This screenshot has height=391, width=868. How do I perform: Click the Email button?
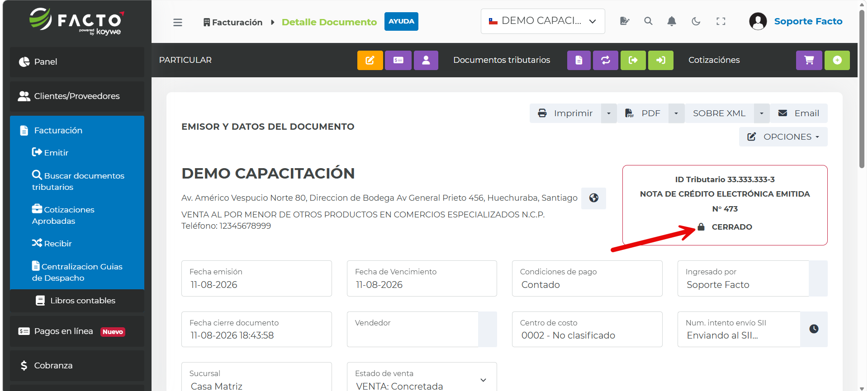pyautogui.click(x=799, y=113)
